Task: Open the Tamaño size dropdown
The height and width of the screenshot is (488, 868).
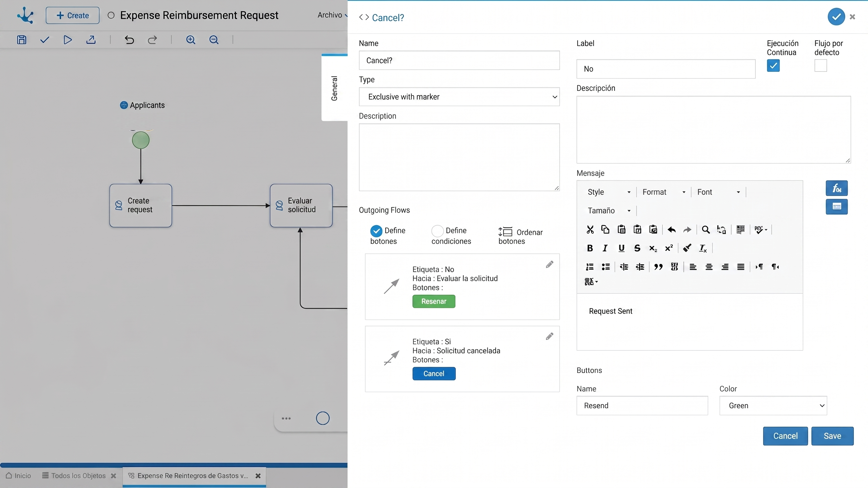Action: [609, 211]
